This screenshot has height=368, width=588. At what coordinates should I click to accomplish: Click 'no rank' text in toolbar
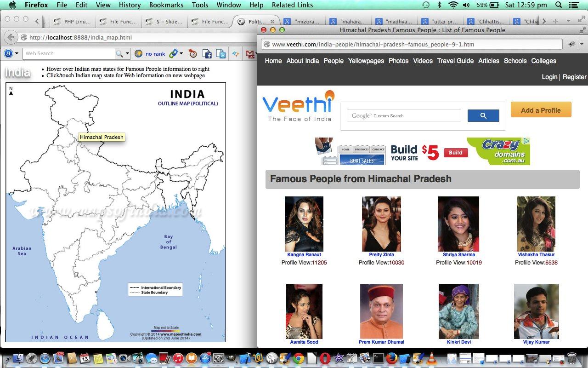coord(155,54)
